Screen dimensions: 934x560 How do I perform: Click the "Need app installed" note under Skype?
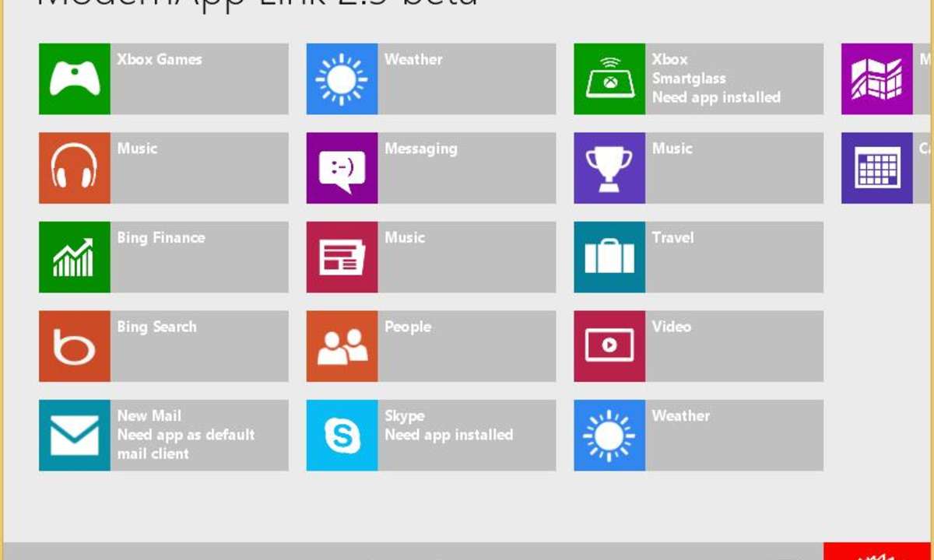point(449,435)
